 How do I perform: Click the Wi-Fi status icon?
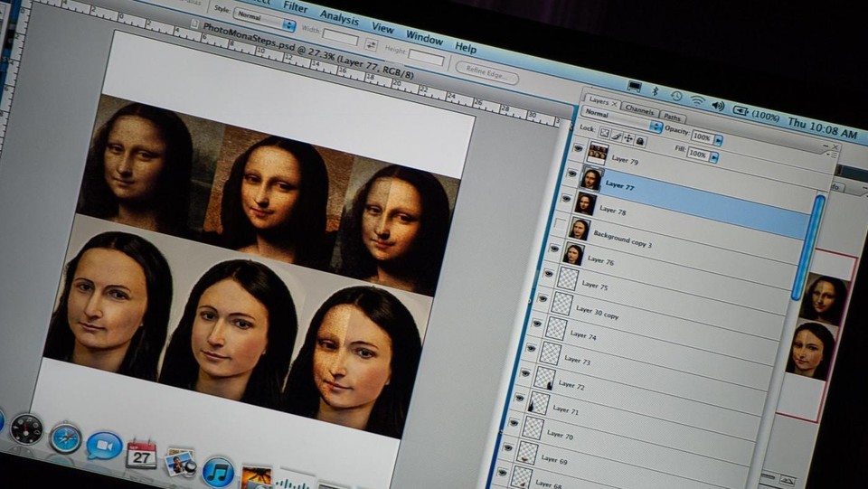click(x=697, y=100)
